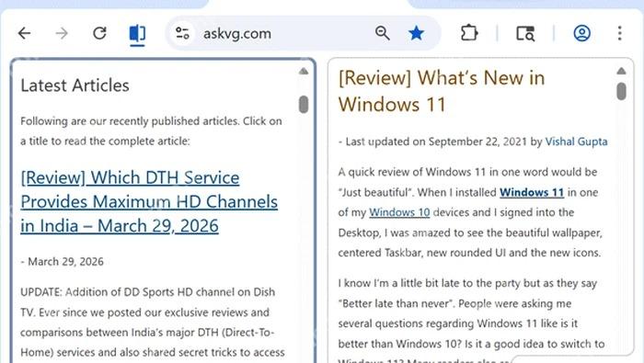Viewport: 644px width, 363px height.
Task: Open the Vishal Gupta author link
Action: tap(576, 142)
